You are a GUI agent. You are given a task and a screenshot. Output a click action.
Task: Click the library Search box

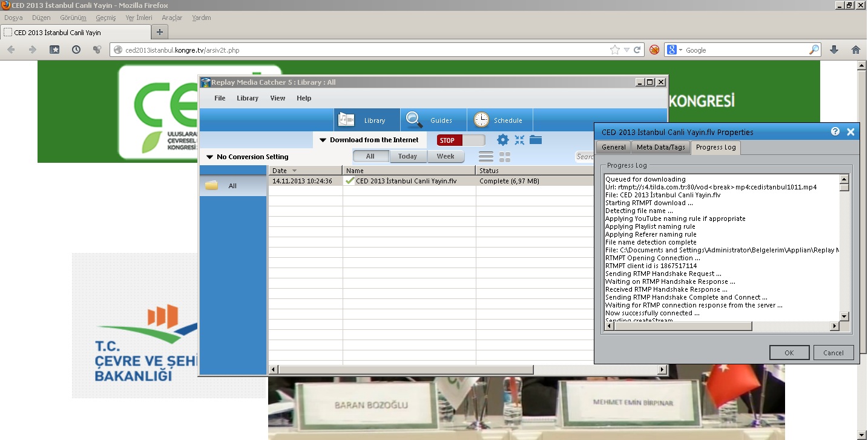(585, 157)
